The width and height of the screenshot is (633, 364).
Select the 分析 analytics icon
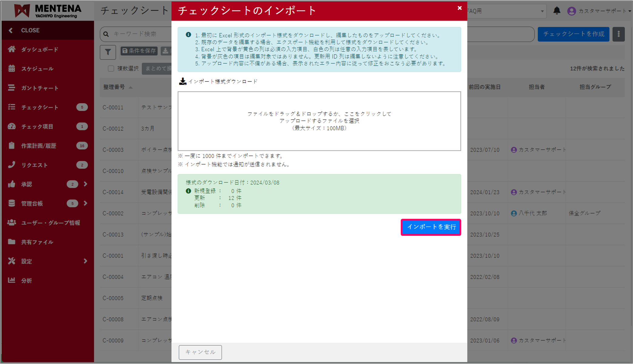[x=12, y=280]
